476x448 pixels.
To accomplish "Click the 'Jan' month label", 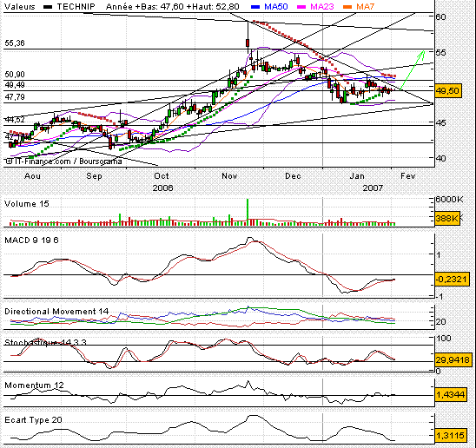I will click(357, 176).
